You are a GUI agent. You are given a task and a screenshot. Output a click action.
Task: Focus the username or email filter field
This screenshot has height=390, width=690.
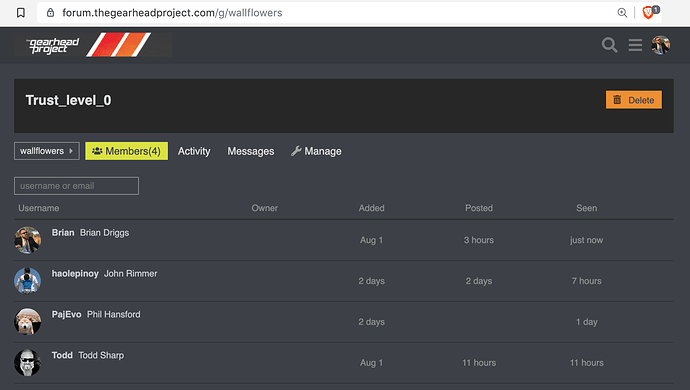click(x=77, y=186)
